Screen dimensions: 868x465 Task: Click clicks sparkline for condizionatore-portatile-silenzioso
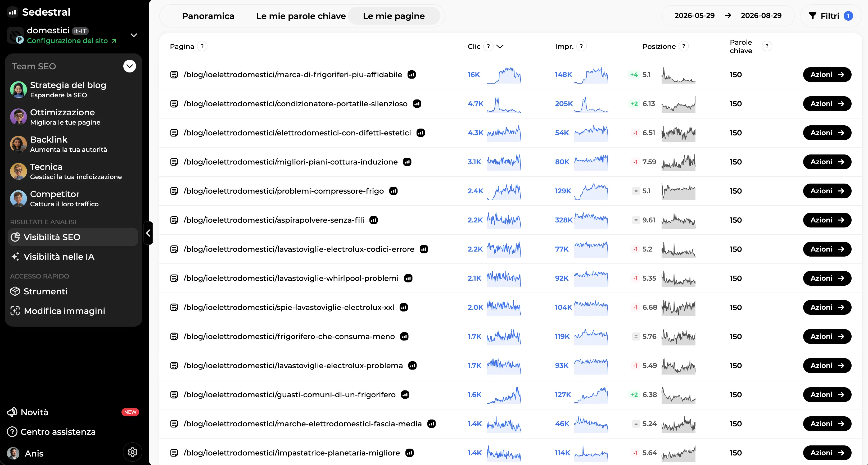point(503,104)
